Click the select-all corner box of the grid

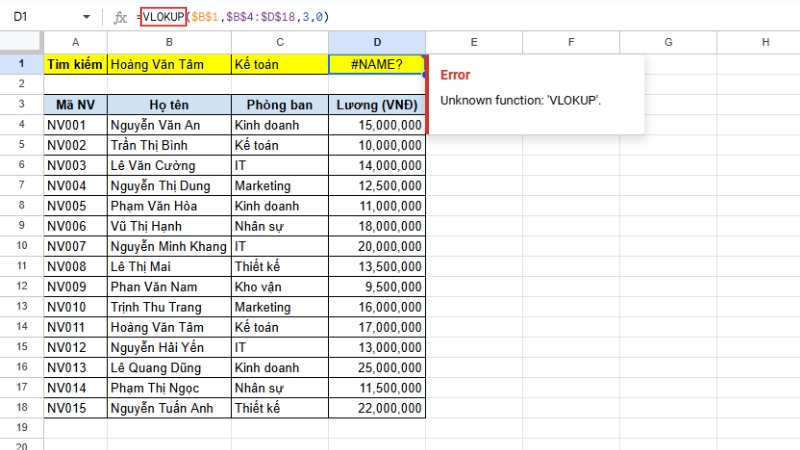point(21,42)
